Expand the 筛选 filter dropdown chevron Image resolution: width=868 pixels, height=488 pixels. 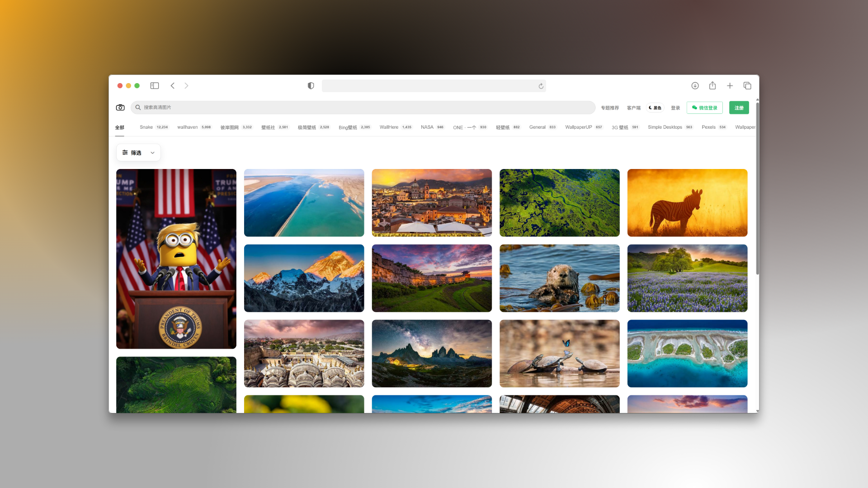152,153
